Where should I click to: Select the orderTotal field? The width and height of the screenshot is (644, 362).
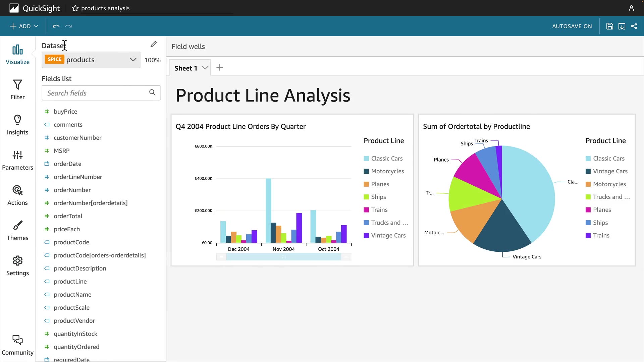(68, 216)
